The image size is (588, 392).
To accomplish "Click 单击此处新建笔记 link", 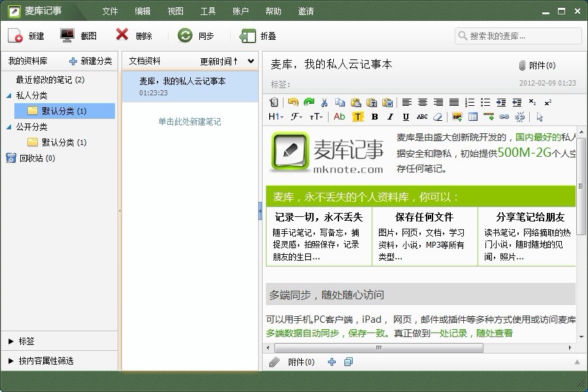I will [x=189, y=122].
